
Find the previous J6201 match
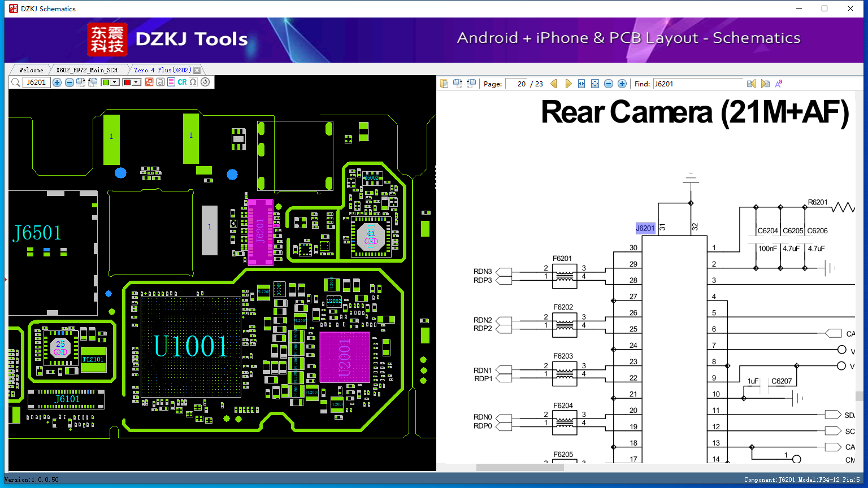pos(751,84)
